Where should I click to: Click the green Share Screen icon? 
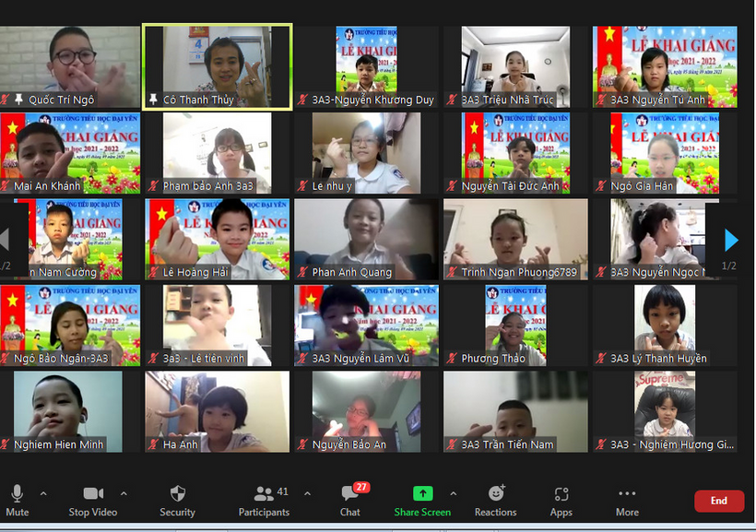(x=422, y=494)
